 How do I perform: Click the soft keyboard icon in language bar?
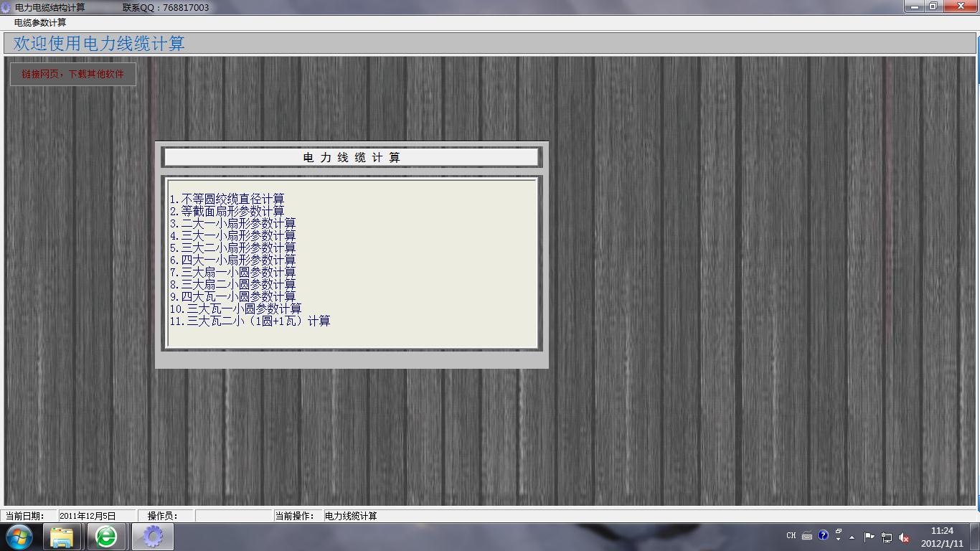coord(807,535)
